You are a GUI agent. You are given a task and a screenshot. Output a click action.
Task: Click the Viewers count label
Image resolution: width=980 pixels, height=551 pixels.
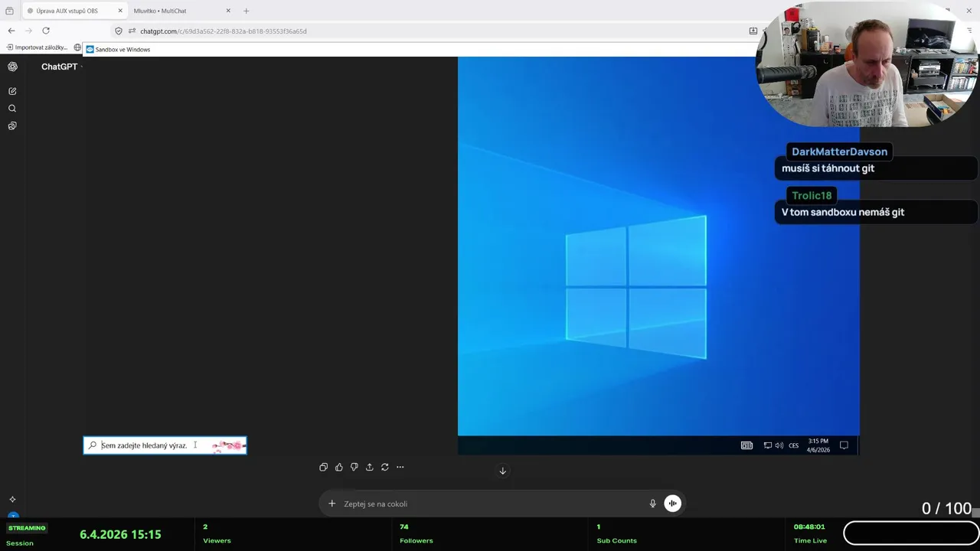(217, 540)
